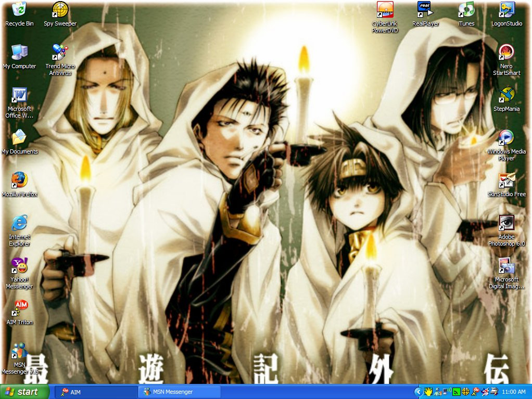
Task: Select the CyberLink PowerDVD shortcut
Action: [385, 17]
